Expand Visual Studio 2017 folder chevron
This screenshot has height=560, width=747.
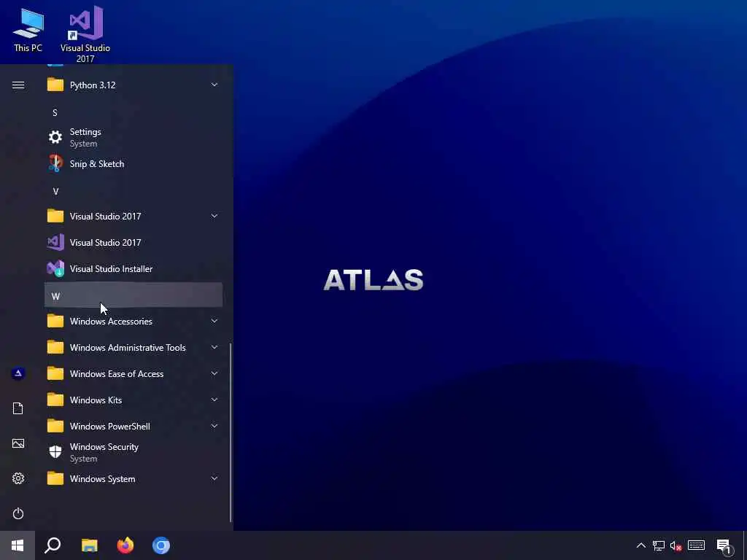coord(214,216)
